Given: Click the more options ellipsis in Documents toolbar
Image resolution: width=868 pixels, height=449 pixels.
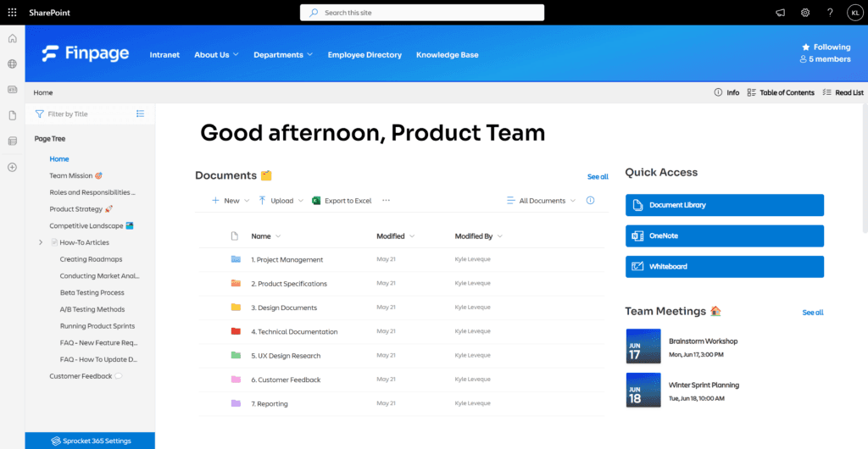Looking at the screenshot, I should point(387,200).
